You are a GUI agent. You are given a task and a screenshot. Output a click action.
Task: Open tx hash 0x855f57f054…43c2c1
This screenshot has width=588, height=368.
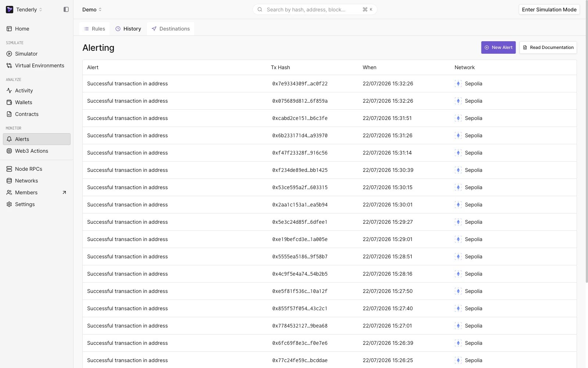(300, 308)
